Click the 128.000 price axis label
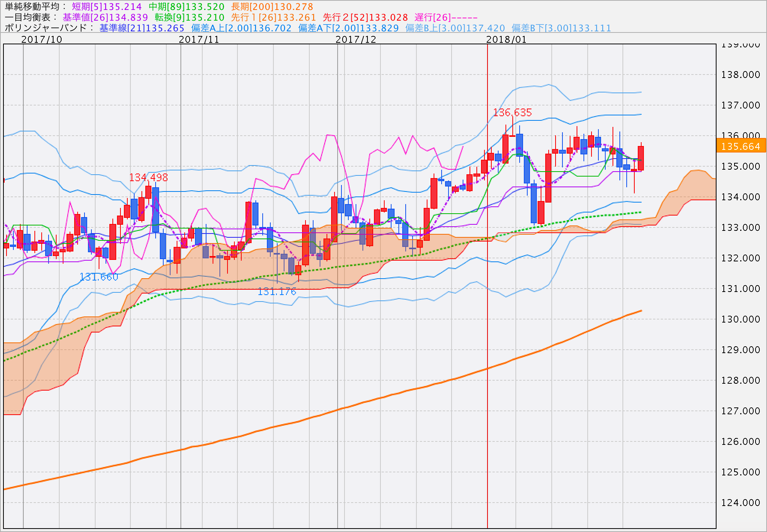 pos(741,380)
